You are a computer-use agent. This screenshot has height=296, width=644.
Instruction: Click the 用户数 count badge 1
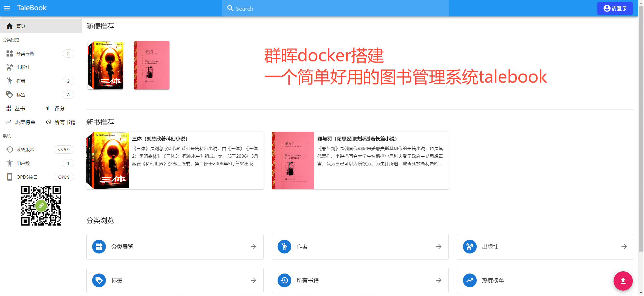click(68, 163)
